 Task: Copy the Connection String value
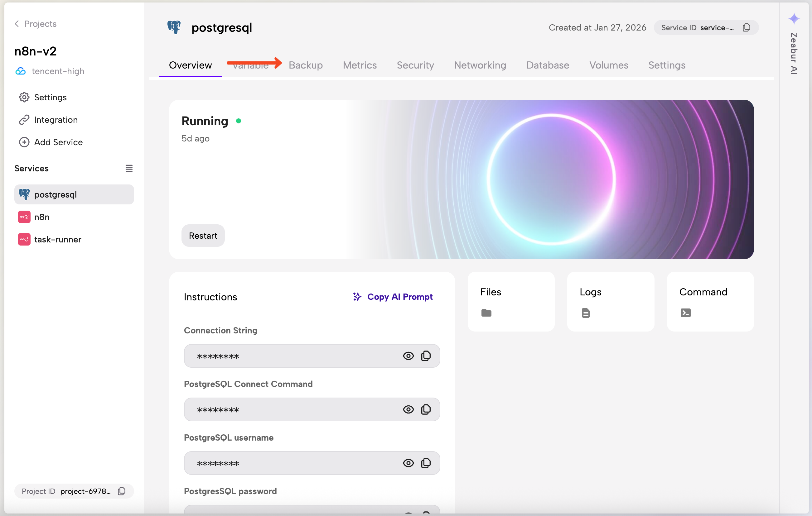(426, 356)
